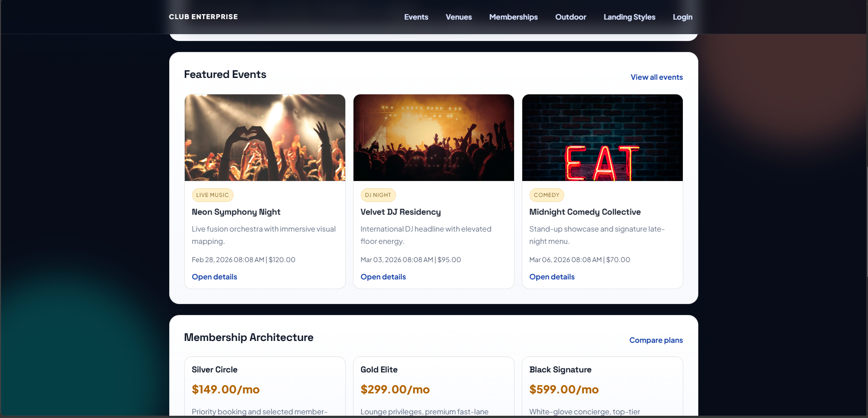868x418 pixels.
Task: Click the CLUB ENTERPRISE logo
Action: point(203,17)
